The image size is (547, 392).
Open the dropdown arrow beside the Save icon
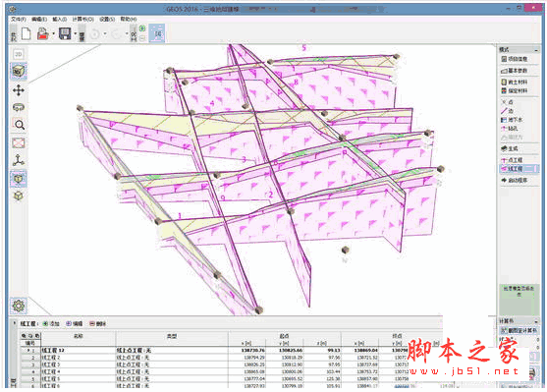pyautogui.click(x=75, y=34)
